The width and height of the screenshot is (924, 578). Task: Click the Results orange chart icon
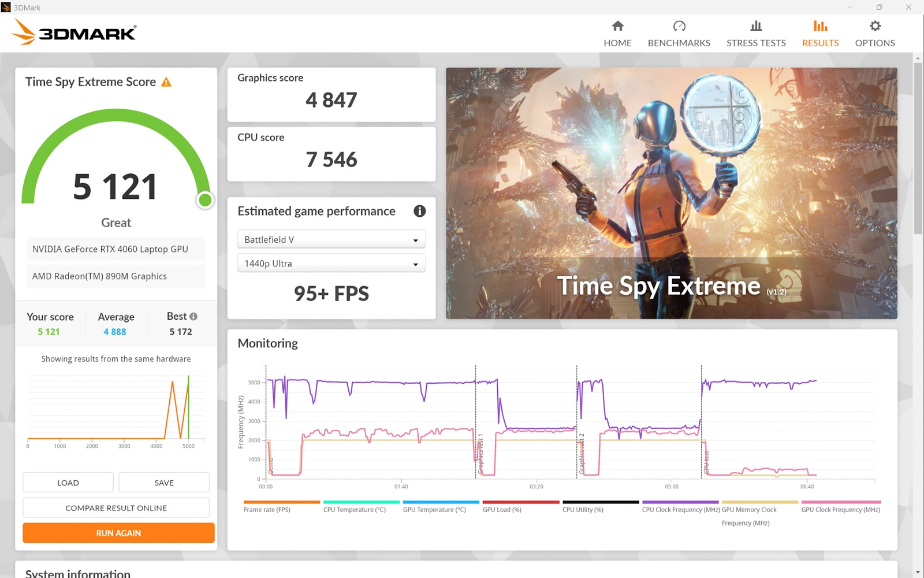click(x=820, y=26)
